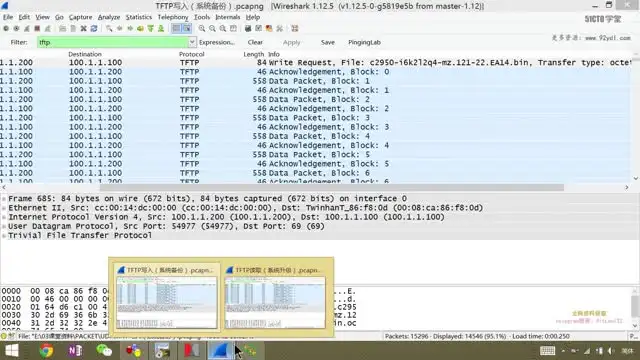
Task: Toggle auto scroll in live capture
Action: (187, 29)
